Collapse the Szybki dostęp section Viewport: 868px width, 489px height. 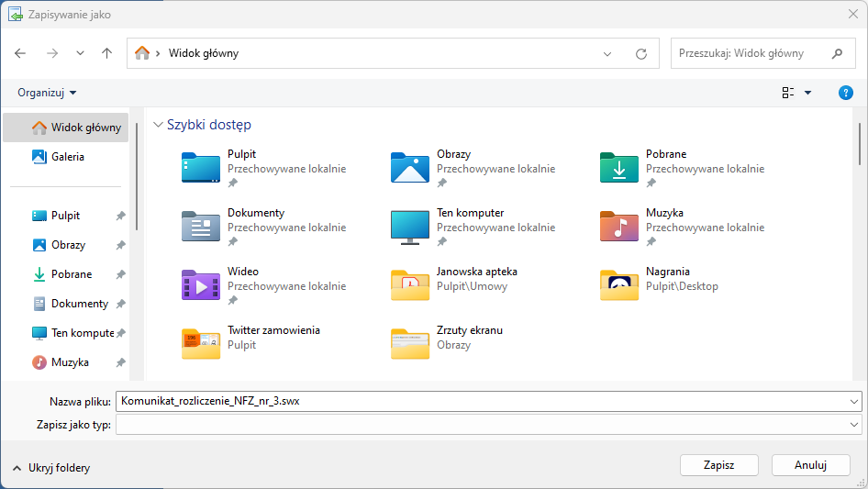pos(158,125)
